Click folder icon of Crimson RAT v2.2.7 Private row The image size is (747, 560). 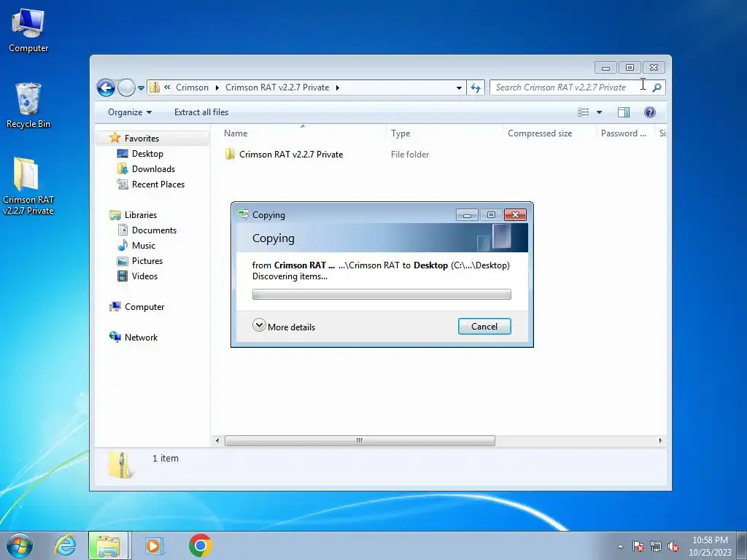tap(230, 155)
